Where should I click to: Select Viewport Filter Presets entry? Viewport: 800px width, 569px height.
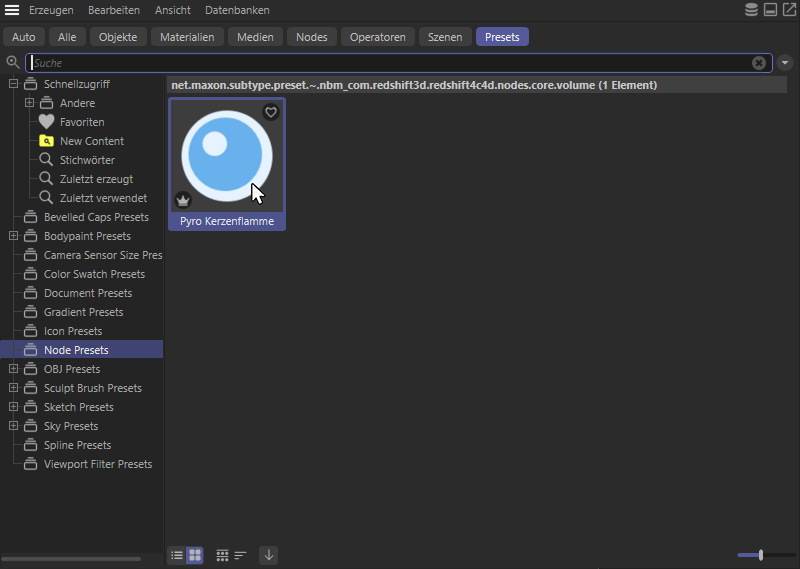click(97, 464)
